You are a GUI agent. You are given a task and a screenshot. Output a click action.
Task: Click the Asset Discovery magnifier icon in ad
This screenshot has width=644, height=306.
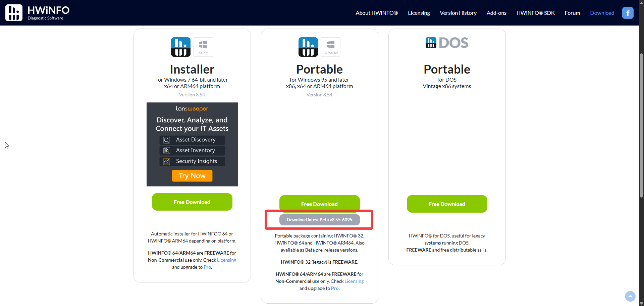point(167,140)
